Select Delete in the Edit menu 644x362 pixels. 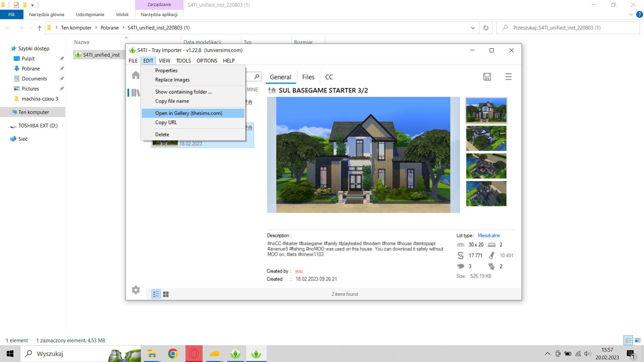[162, 134]
